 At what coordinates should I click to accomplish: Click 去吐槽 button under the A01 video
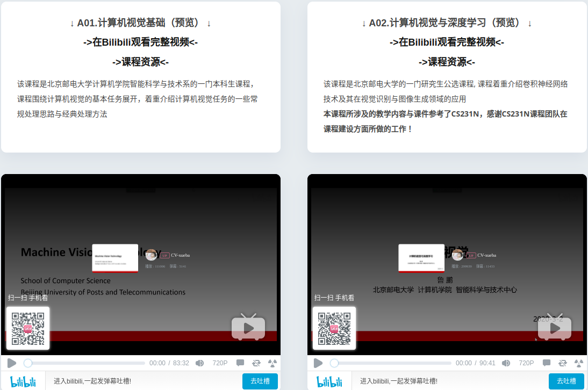(x=260, y=381)
